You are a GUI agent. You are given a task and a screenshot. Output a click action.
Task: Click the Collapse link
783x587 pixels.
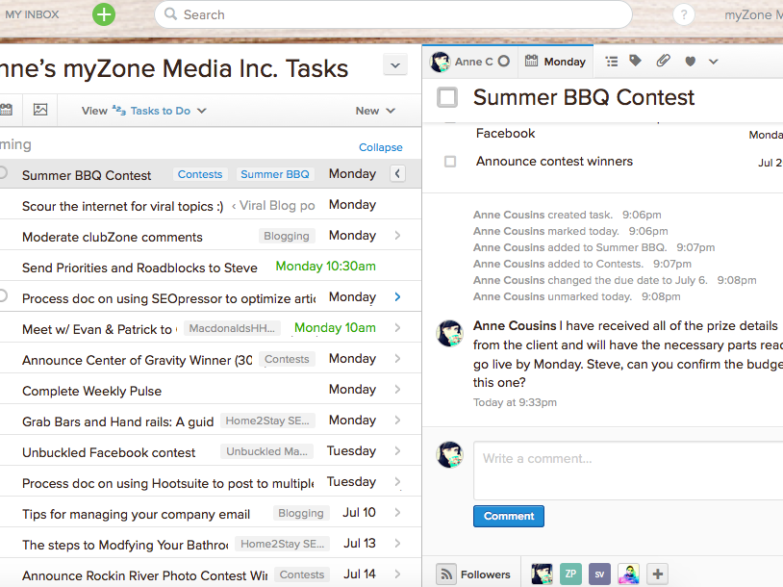[x=381, y=147]
